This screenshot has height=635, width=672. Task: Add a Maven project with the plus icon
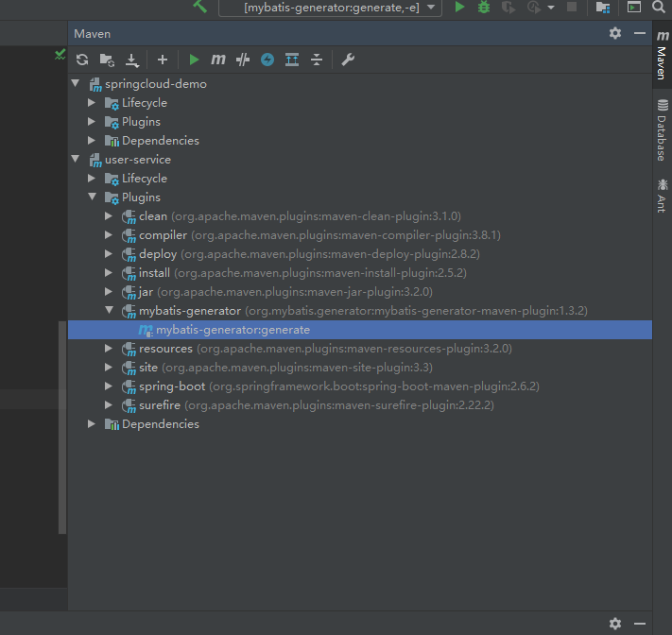point(163,60)
